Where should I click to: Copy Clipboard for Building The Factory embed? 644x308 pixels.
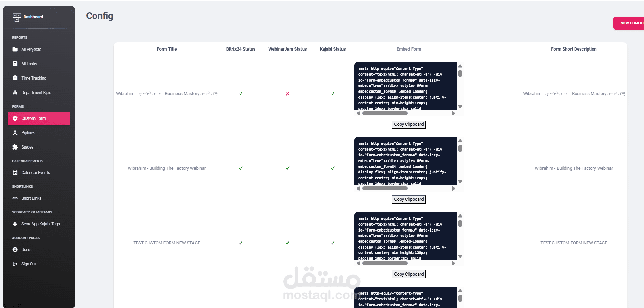pyautogui.click(x=409, y=199)
